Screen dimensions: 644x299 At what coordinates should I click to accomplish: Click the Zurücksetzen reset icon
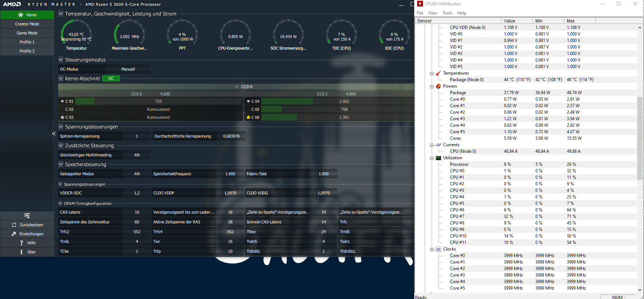pos(14,225)
